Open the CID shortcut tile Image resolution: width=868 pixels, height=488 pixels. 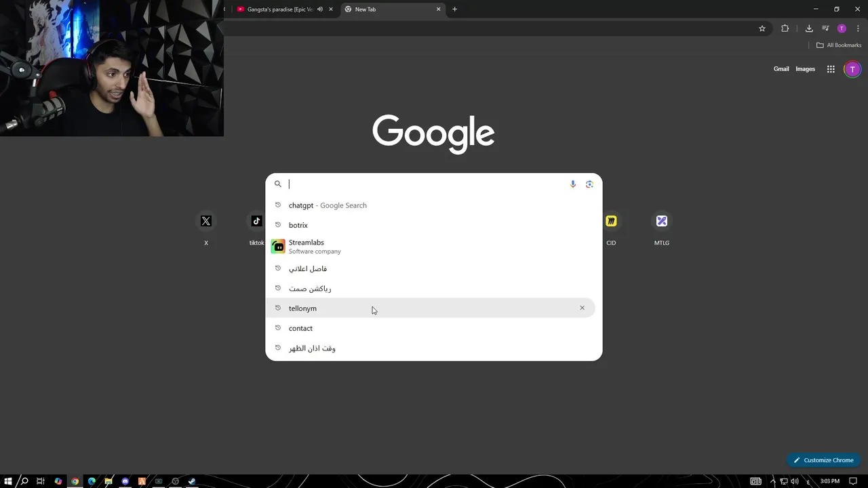pos(611,228)
